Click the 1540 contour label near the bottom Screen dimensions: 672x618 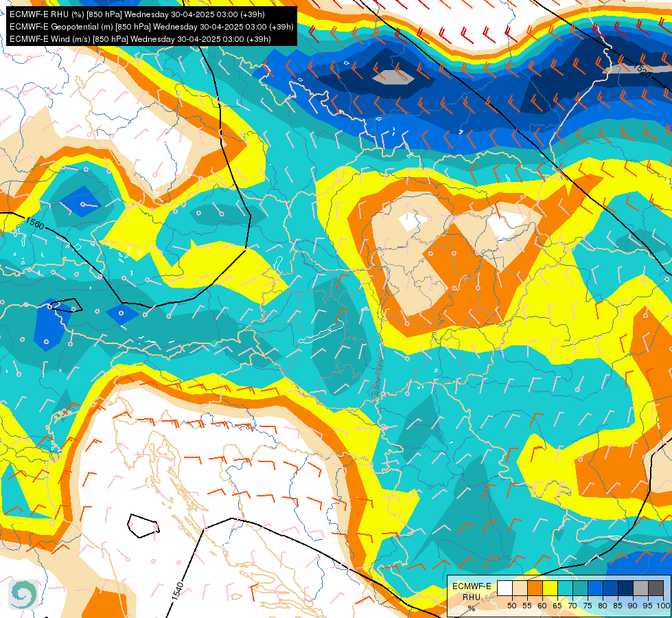(178, 591)
